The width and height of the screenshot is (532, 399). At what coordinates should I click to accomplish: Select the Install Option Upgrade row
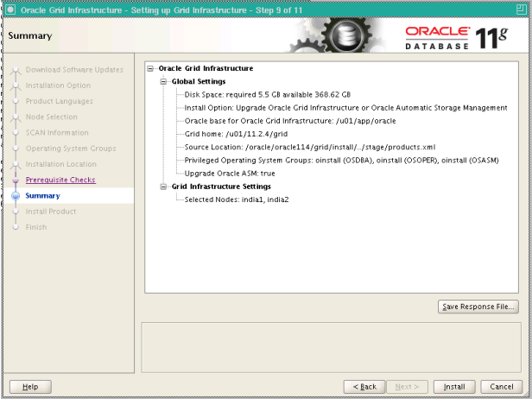(345, 108)
